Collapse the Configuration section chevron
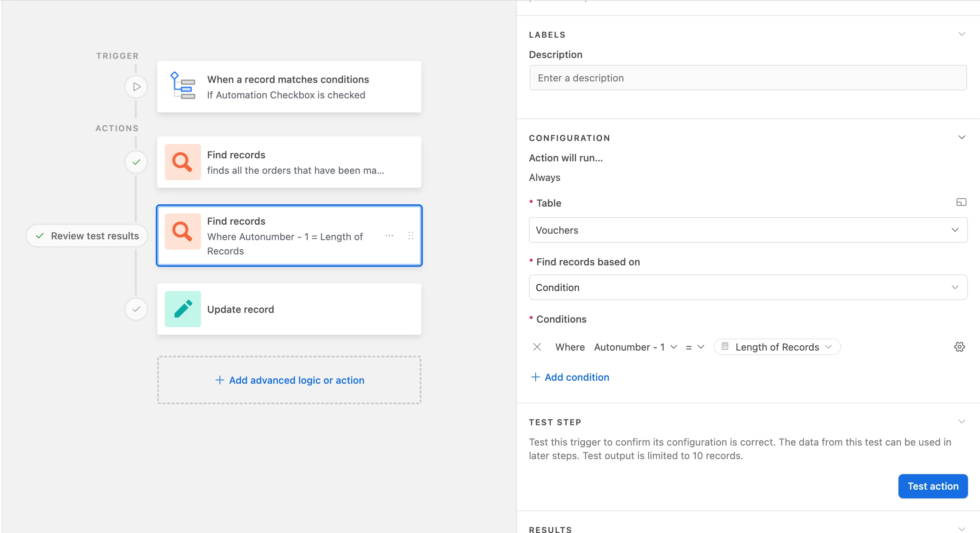980x533 pixels. coord(962,138)
